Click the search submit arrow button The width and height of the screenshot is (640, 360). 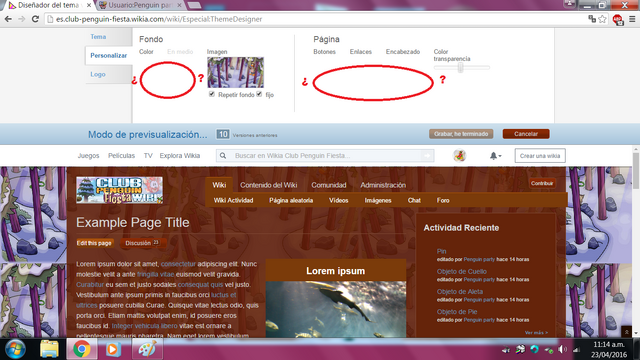coord(427,156)
